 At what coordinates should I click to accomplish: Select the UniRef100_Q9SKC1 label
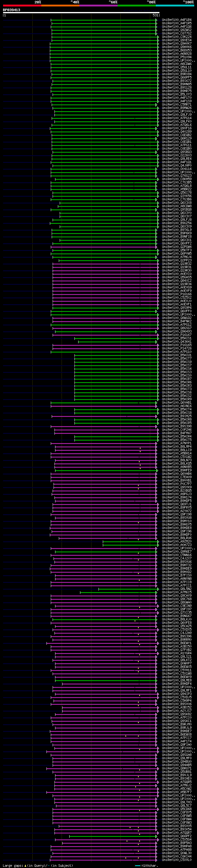tap(177, 721)
